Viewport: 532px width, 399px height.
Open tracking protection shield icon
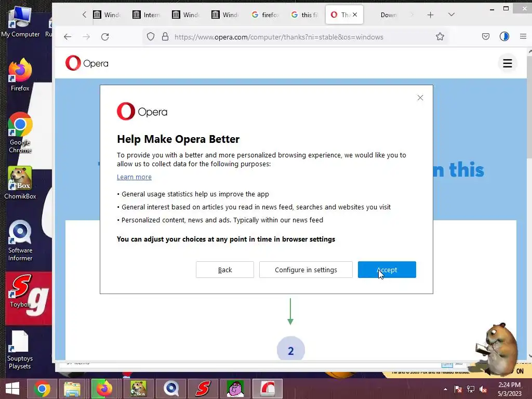tap(151, 37)
